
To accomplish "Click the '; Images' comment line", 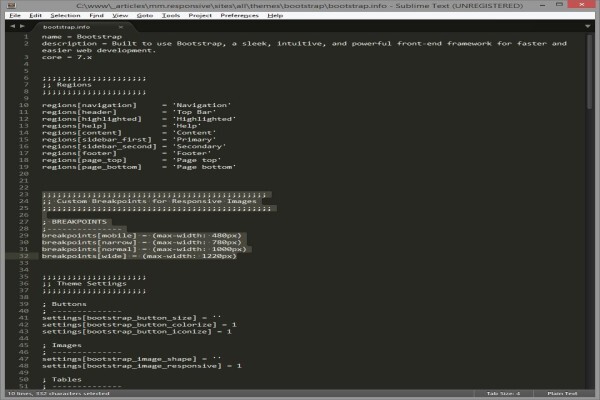I will click(62, 346).
